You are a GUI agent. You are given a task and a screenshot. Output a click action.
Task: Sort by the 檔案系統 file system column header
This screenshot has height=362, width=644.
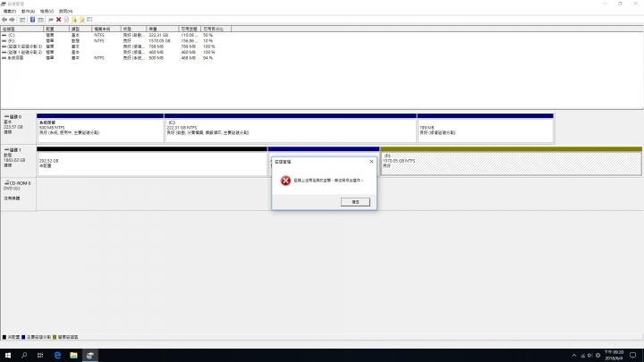click(106, 29)
